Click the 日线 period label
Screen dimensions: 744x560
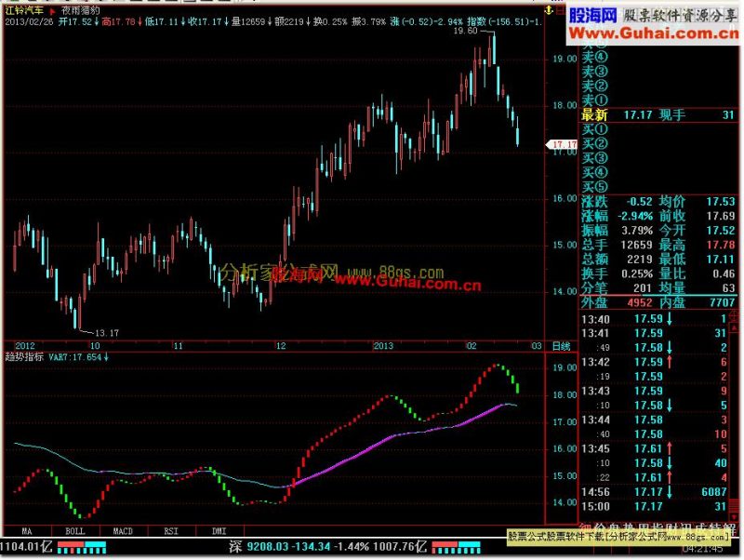point(561,346)
